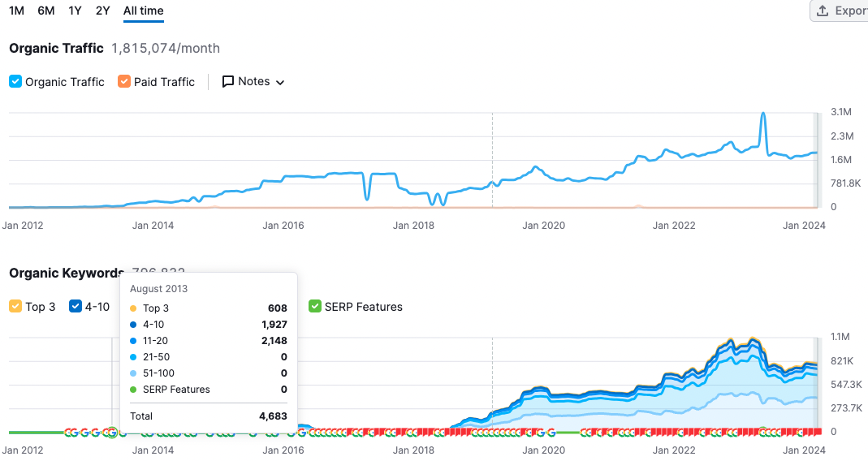Click the Notes speech bubble icon
This screenshot has height=461, width=868.
[228, 81]
